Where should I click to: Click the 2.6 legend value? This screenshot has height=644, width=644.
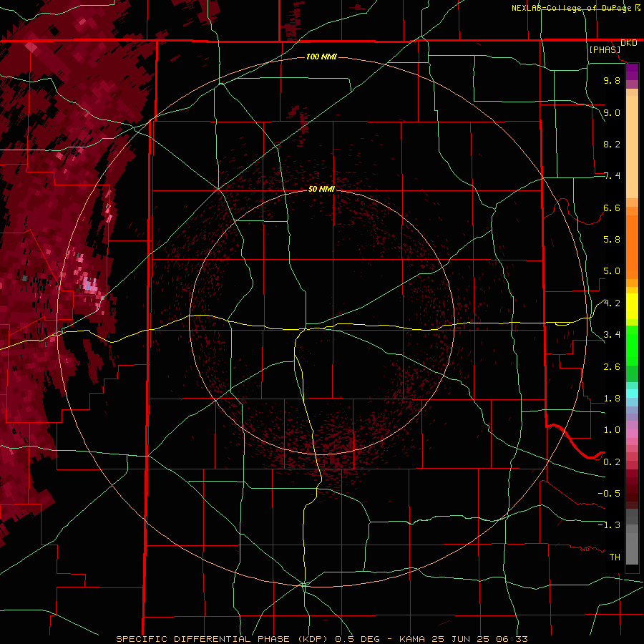coord(612,367)
